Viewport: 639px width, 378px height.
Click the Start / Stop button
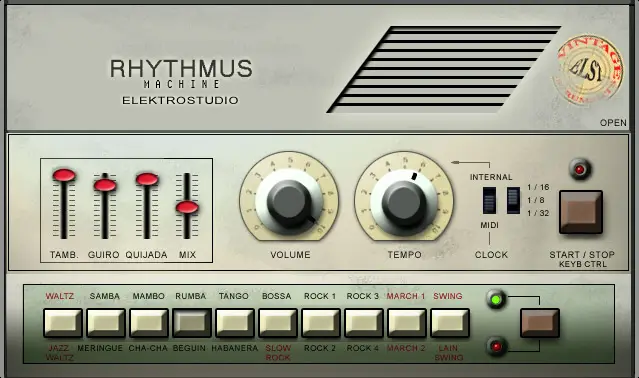pyautogui.click(x=581, y=212)
